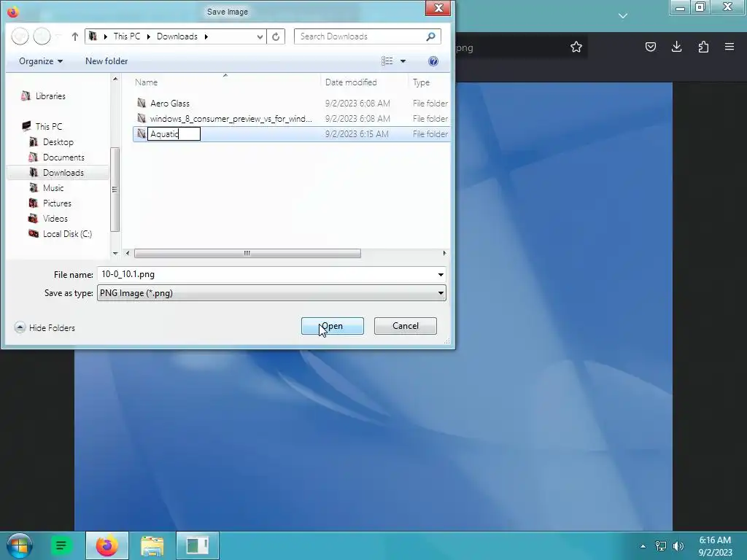Select windows_8_consumer_preview folder name
The width and height of the screenshot is (747, 560).
231,119
